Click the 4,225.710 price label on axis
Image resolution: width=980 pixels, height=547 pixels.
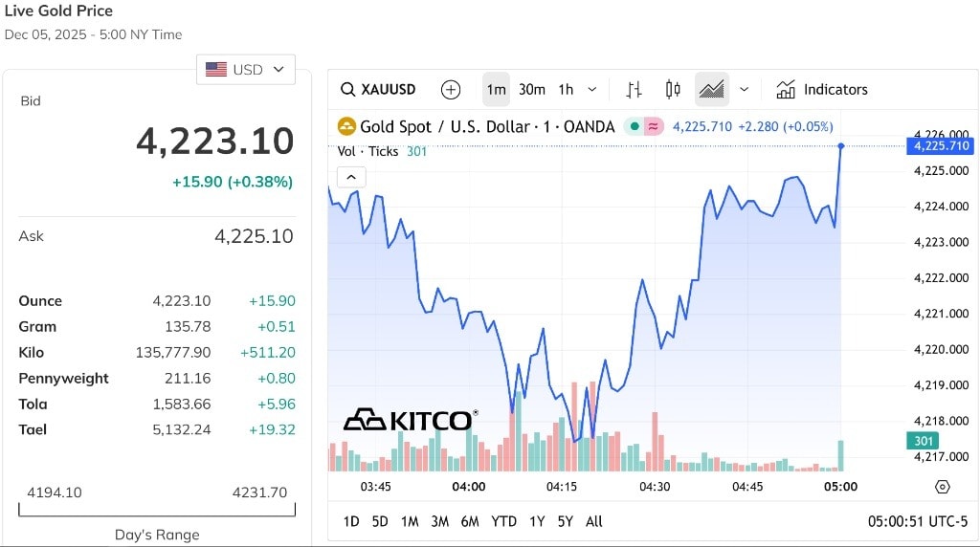pos(942,146)
